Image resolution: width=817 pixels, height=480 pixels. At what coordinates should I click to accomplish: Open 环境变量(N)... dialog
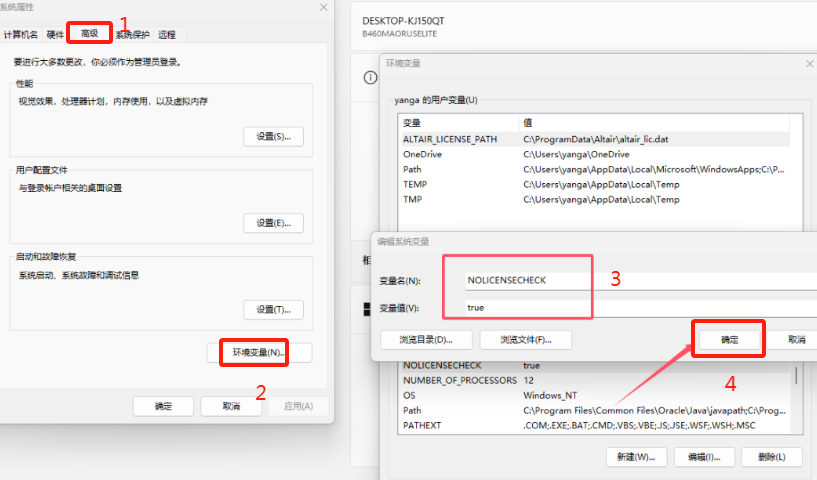(259, 352)
